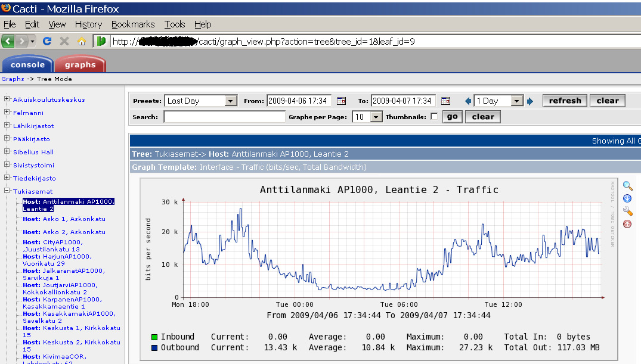Expand the Sivistystoimi tree node

click(7, 164)
